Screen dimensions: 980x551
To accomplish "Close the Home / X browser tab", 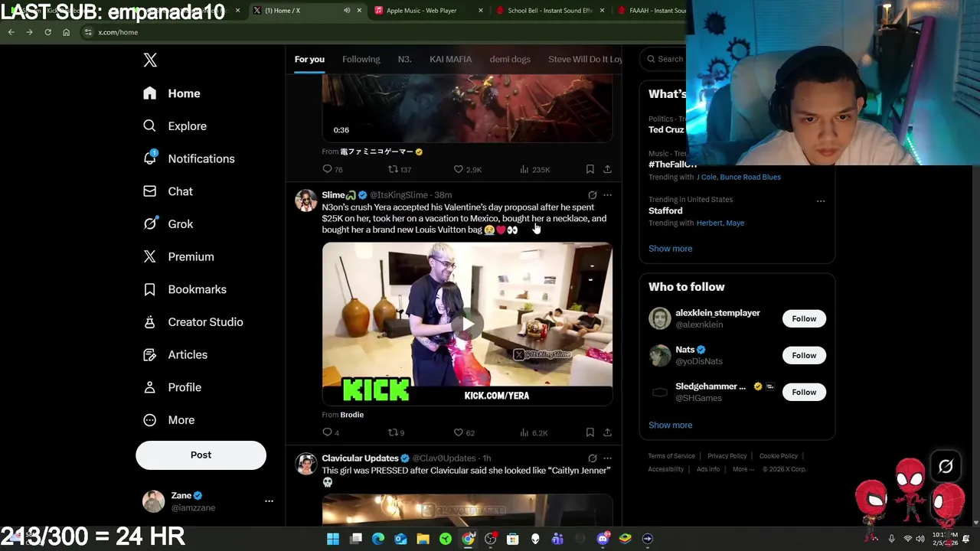I will point(359,11).
